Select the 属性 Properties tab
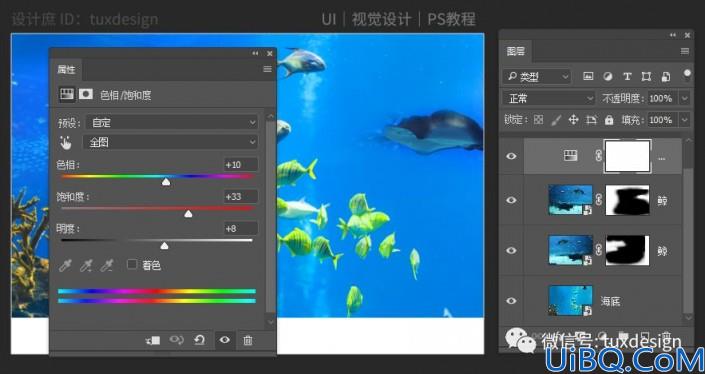This screenshot has width=705, height=374. 66,69
